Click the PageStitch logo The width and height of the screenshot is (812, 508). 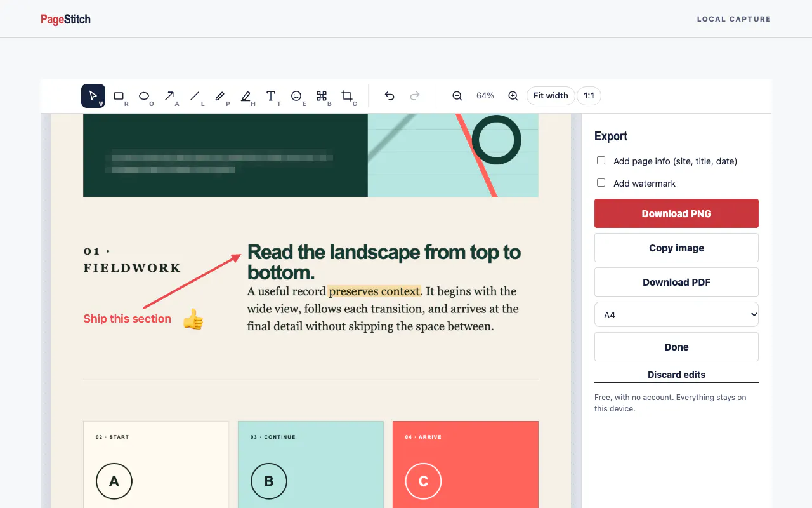click(x=66, y=19)
